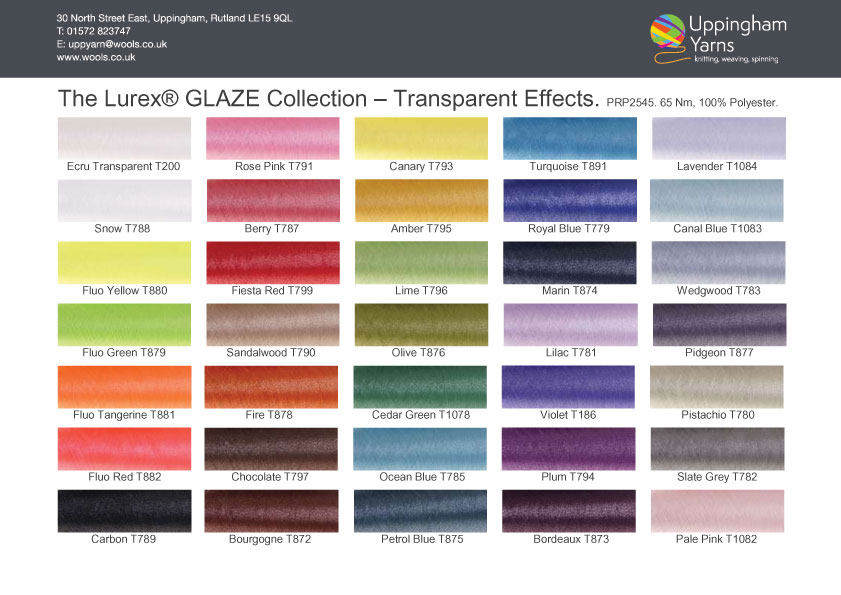Click the Plum T794 purple swatch
The height and width of the screenshot is (595, 841).
tap(569, 448)
